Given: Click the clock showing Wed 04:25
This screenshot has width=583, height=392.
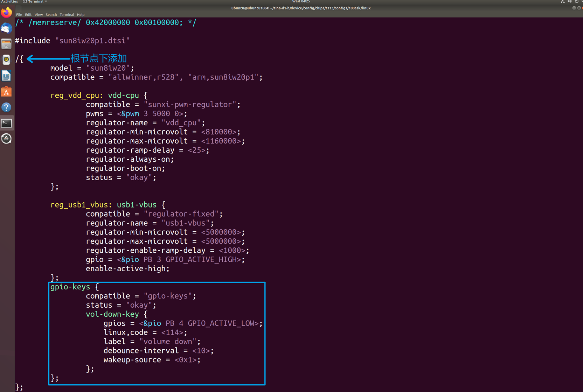Looking at the screenshot, I should pos(301,2).
